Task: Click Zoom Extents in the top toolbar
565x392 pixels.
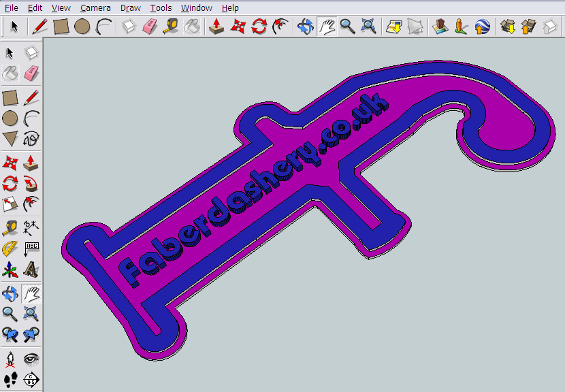Action: pyautogui.click(x=369, y=27)
